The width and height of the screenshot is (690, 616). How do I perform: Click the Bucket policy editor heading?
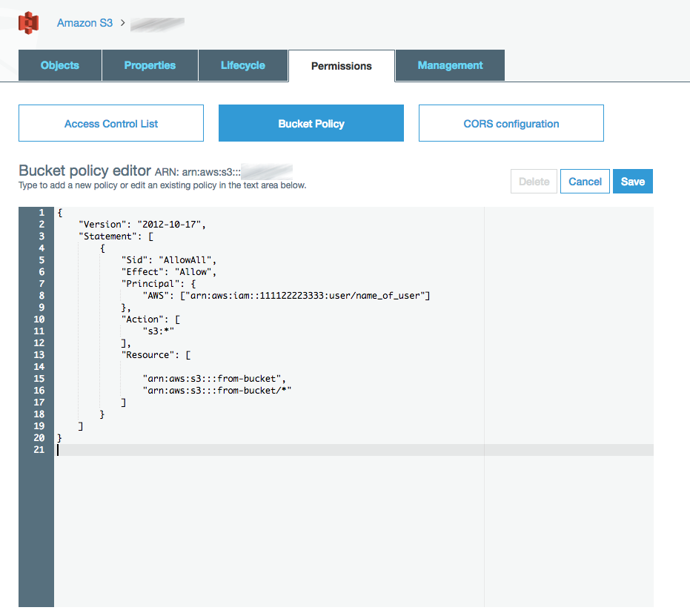85,170
